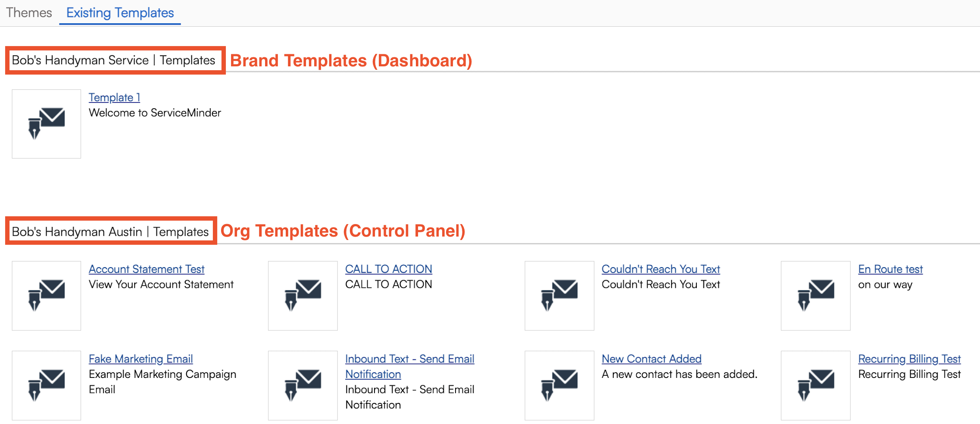Click the En Route test template icon
The height and width of the screenshot is (424, 980).
816,296
